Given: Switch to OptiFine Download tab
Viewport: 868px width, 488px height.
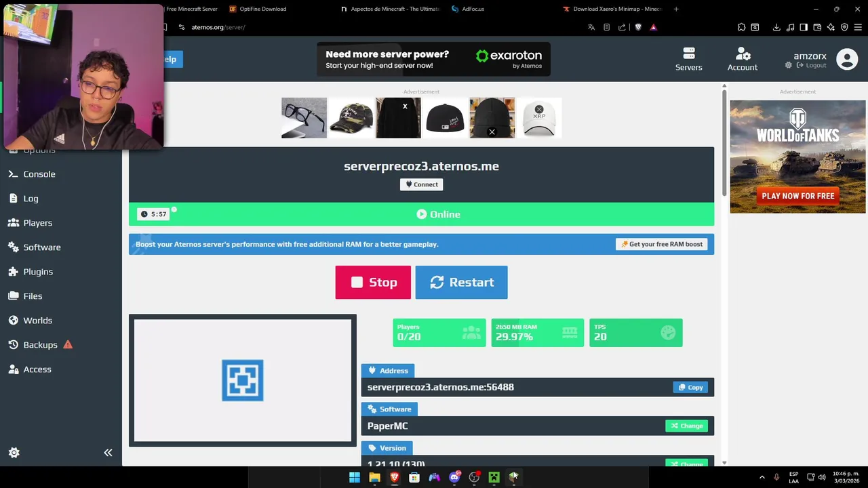Looking at the screenshot, I should point(258,9).
